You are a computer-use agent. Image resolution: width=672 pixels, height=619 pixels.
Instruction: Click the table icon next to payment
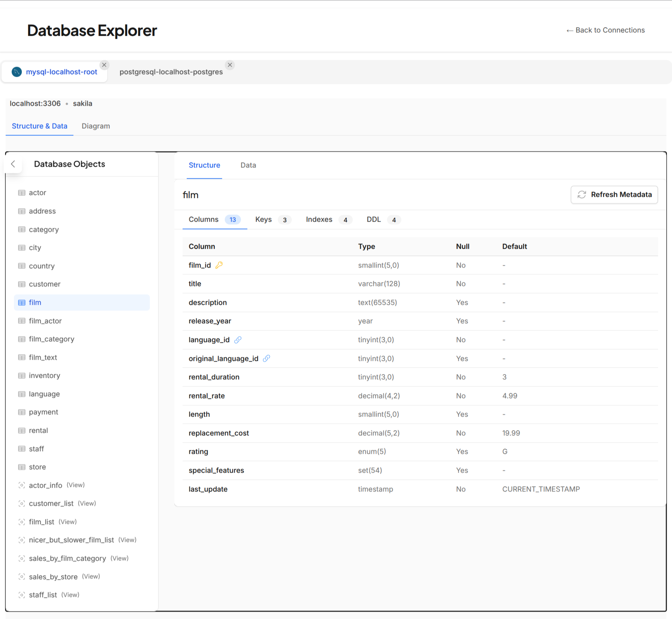click(x=21, y=412)
